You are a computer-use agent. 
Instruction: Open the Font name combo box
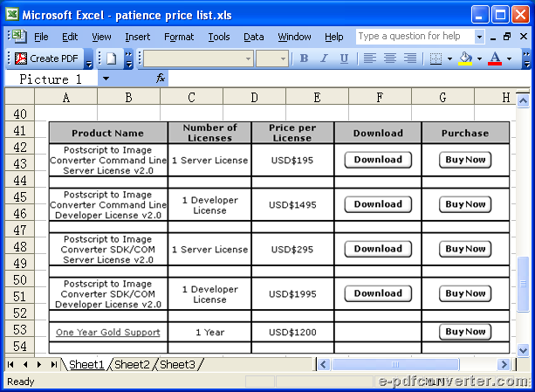click(198, 59)
